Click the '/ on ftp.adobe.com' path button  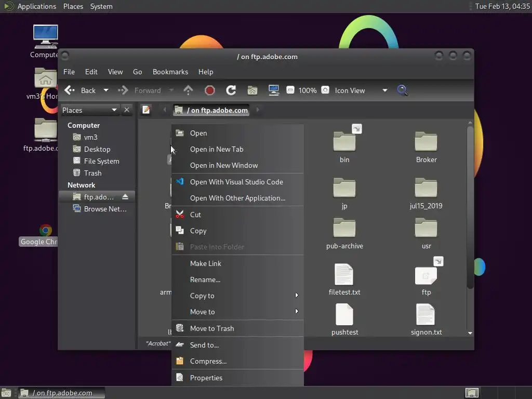click(211, 110)
